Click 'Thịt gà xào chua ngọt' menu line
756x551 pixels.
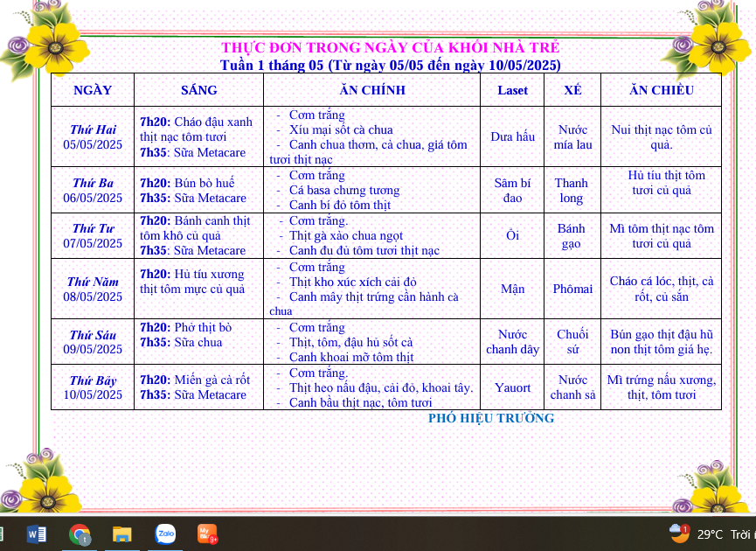tap(347, 235)
